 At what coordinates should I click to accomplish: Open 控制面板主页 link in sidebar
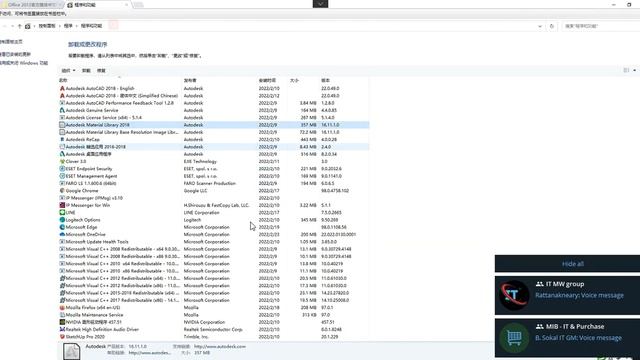pyautogui.click(x=11, y=42)
